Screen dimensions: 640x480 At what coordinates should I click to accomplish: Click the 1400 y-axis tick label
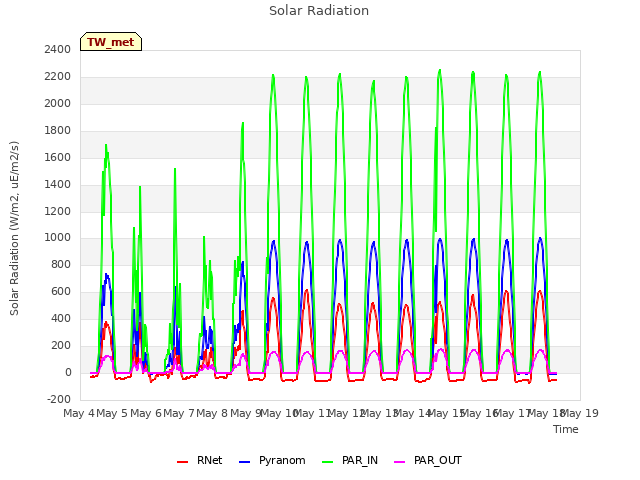coord(58,184)
